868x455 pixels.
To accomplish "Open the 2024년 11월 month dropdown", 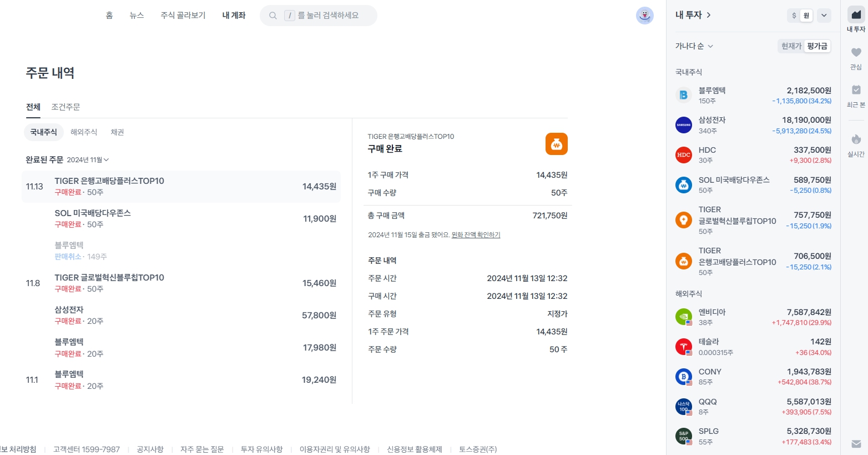I will [x=88, y=160].
